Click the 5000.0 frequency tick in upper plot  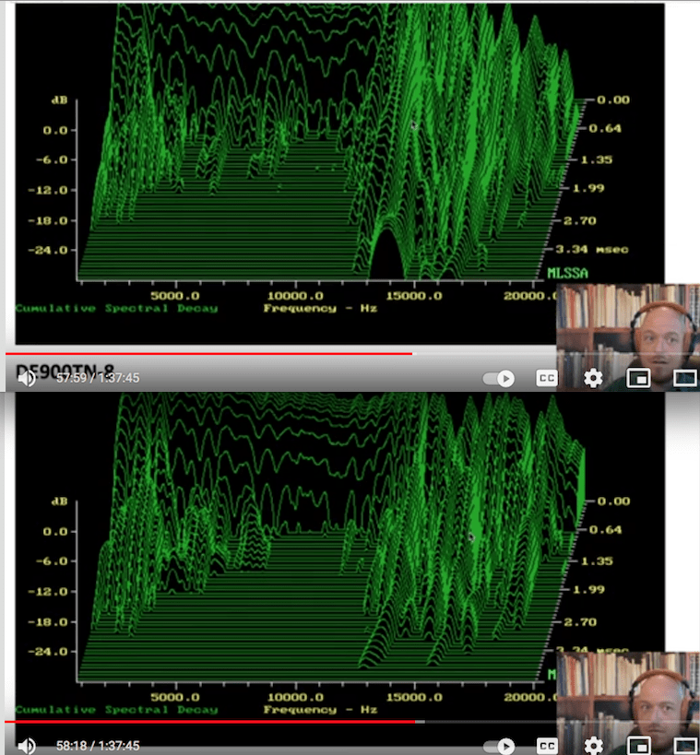(175, 296)
